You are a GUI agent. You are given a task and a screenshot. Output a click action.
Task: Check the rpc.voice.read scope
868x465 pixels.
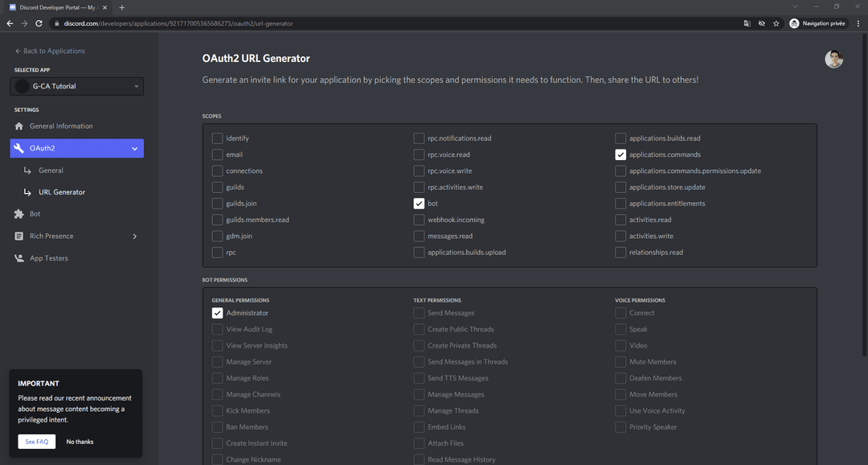419,154
